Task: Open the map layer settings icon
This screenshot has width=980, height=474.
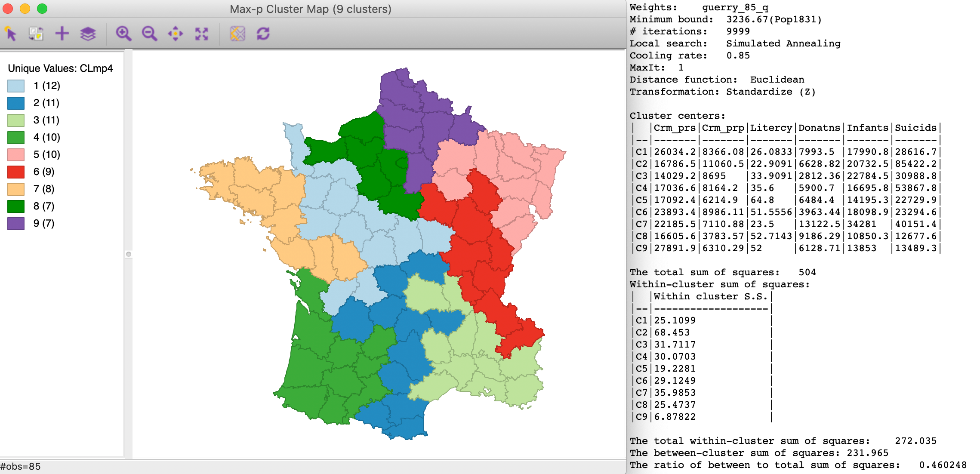Action: coord(88,34)
